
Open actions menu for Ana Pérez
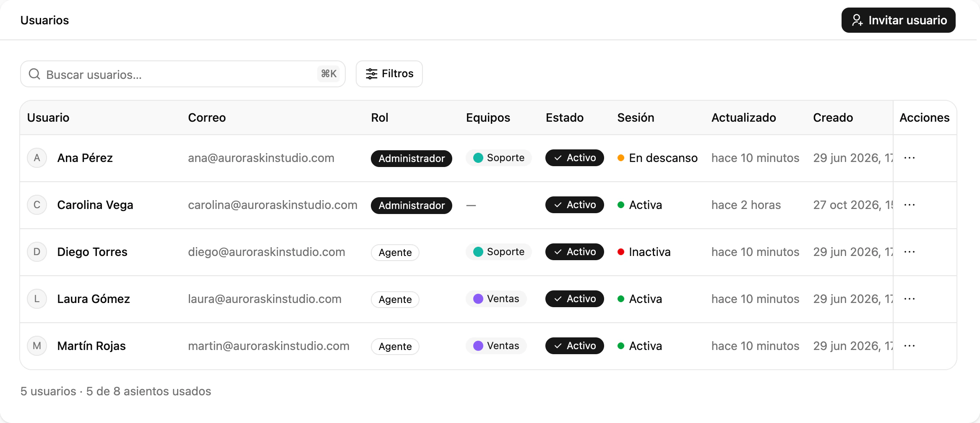click(910, 158)
